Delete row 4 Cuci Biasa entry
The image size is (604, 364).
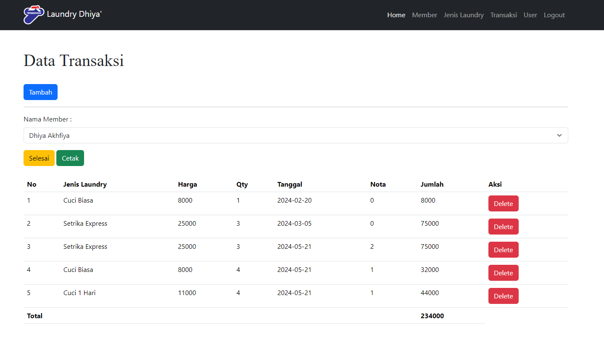click(503, 273)
